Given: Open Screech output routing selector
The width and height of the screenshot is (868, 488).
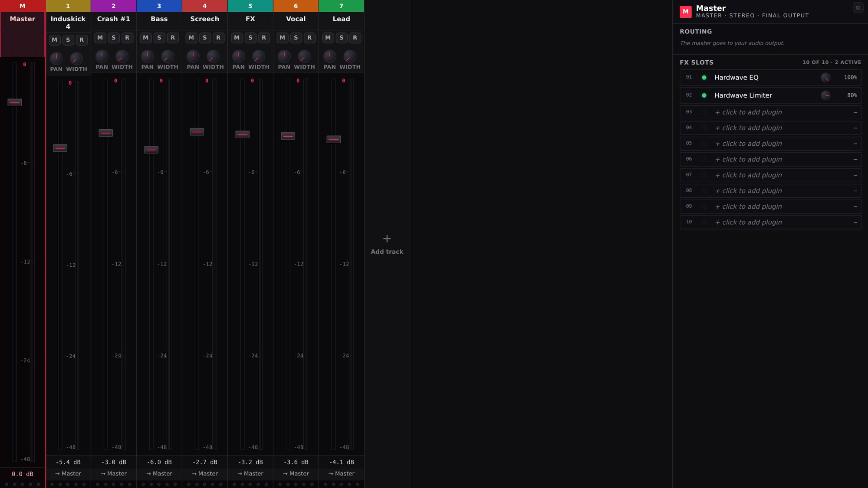Looking at the screenshot, I should [x=205, y=474].
